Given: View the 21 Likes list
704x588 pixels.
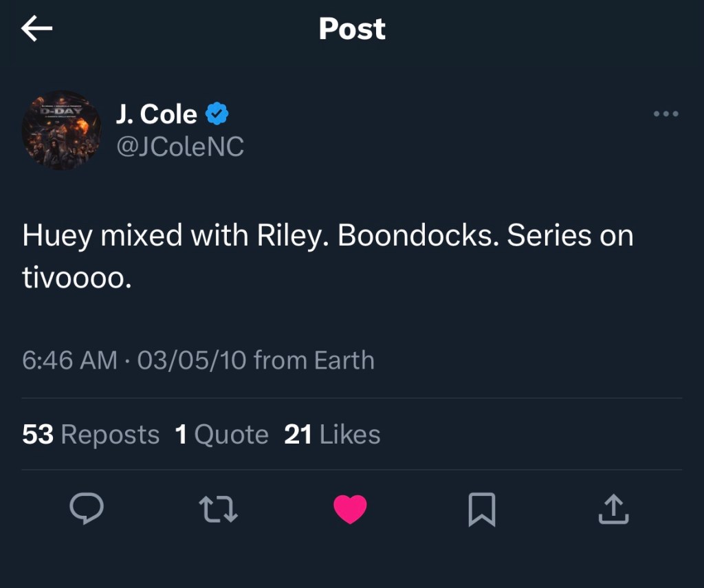Looking at the screenshot, I should point(332,435).
